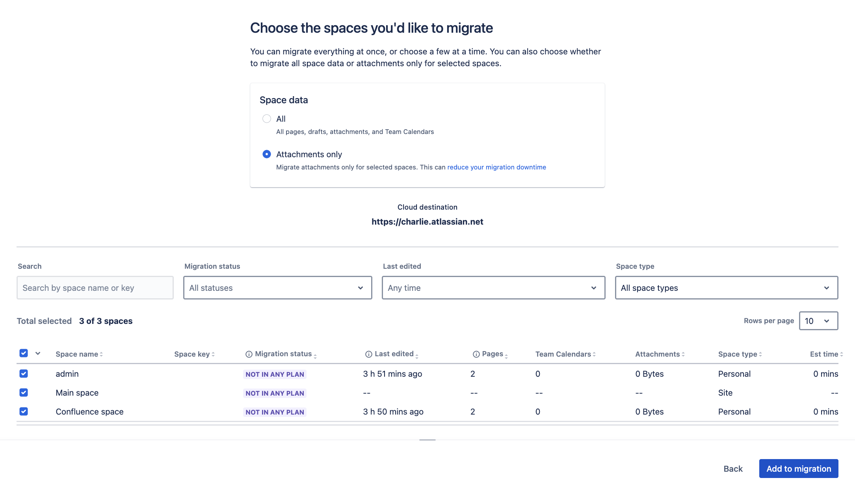Click the Back button
Screen dimensions: 855x504
[x=733, y=469]
